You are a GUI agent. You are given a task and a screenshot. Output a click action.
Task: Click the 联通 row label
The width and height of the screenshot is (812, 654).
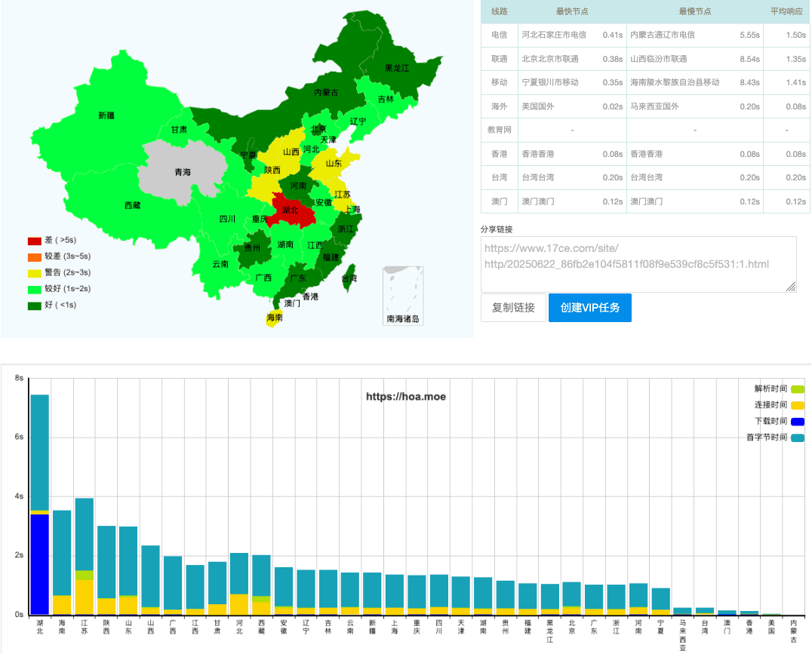pyautogui.click(x=500, y=59)
